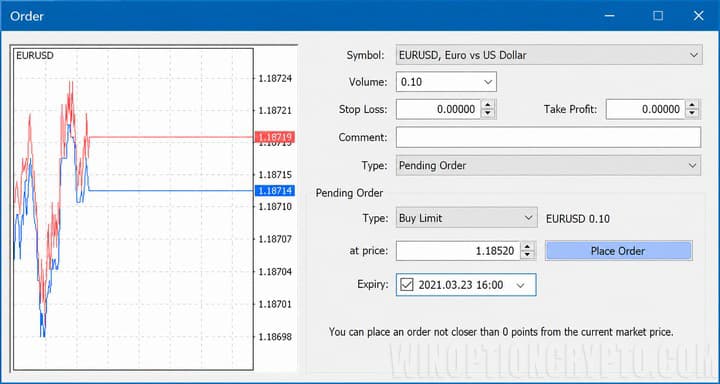
Task: Uncheck the Expiry checkbox
Action: coord(406,285)
